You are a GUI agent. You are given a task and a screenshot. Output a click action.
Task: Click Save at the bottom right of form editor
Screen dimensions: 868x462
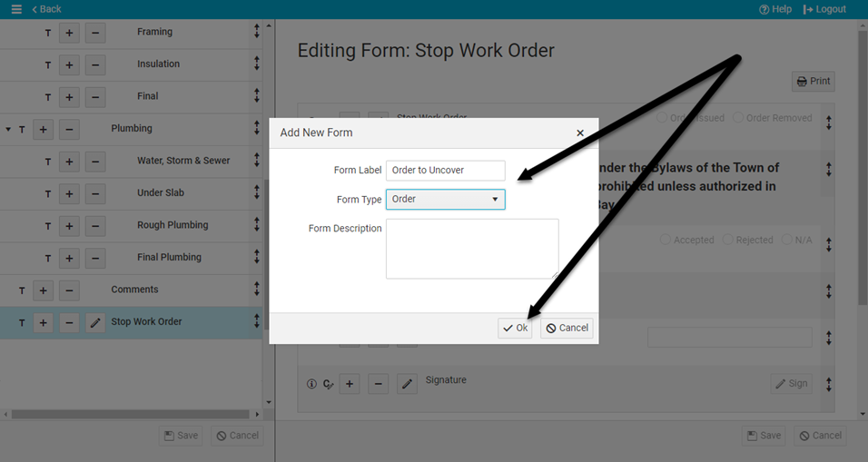[764, 436]
